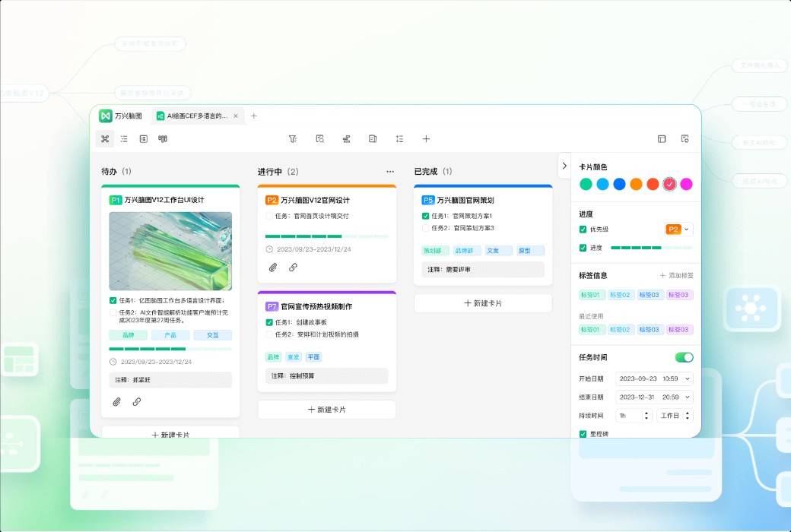Click the card search icon

pos(319,138)
